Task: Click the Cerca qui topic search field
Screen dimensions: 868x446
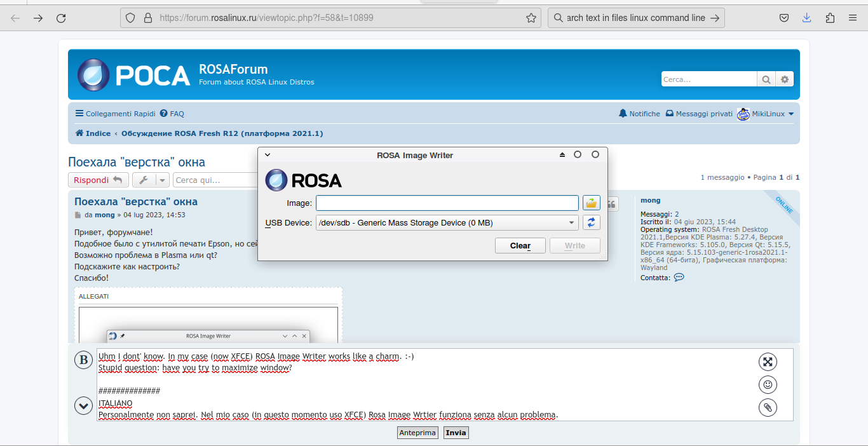Action: click(215, 180)
